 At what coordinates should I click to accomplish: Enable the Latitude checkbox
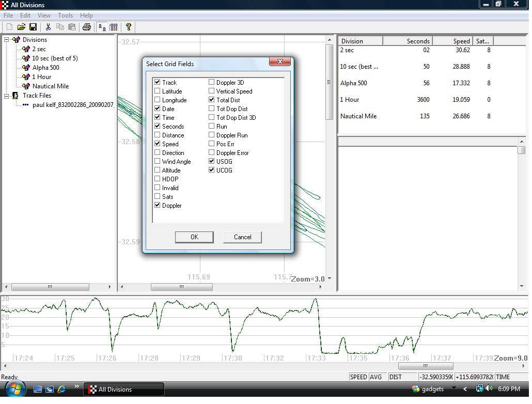point(158,91)
